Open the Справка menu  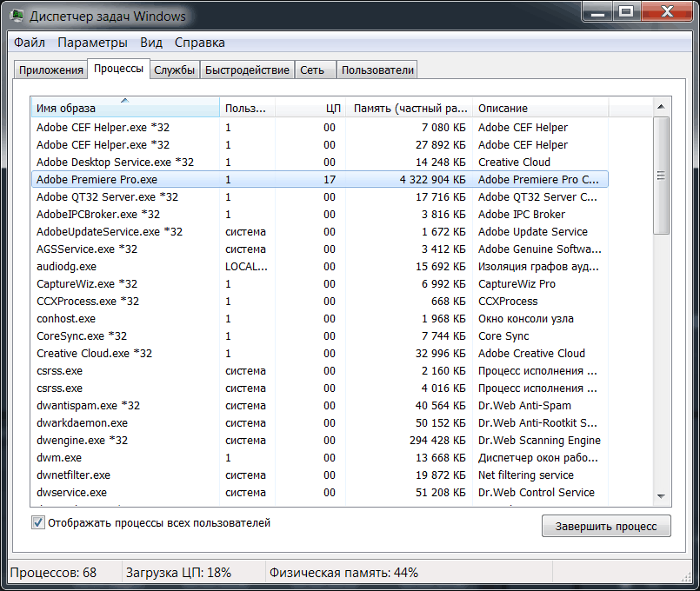[199, 43]
